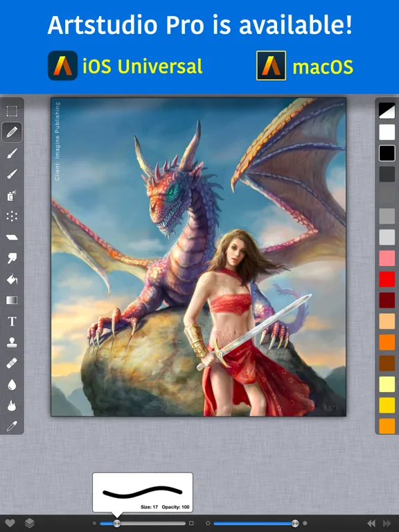
Task: Tap the large square maximum size icon
Action: click(x=191, y=523)
